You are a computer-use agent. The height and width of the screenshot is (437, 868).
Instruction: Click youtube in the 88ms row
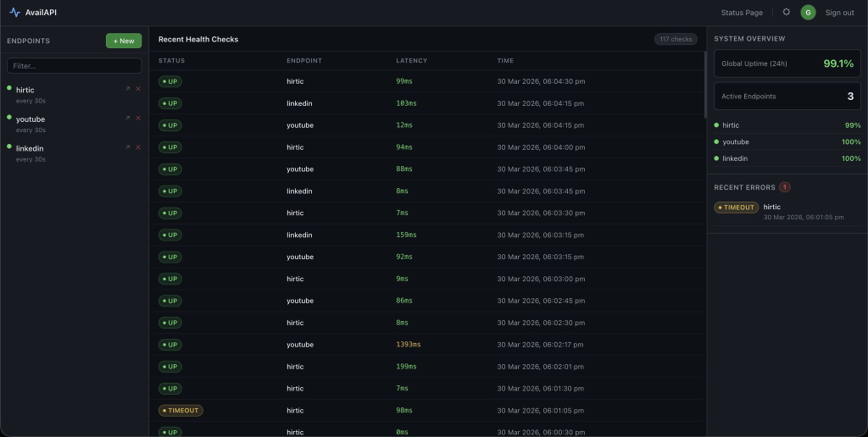300,169
